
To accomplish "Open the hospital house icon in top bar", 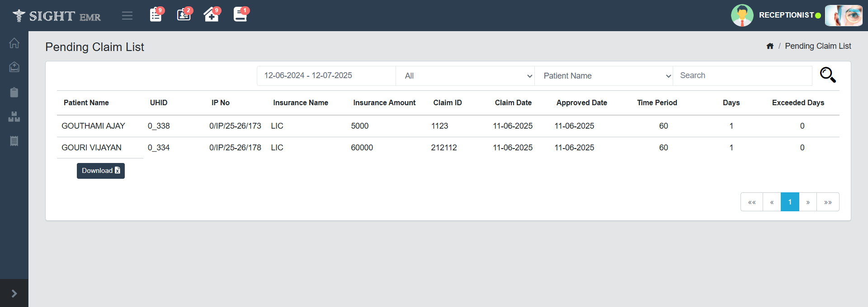I will 211,15.
